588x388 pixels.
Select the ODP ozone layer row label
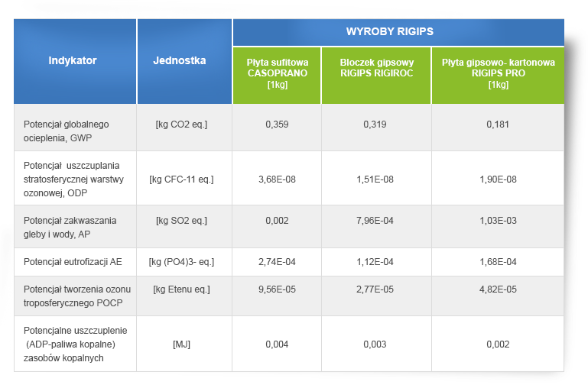[73, 179]
